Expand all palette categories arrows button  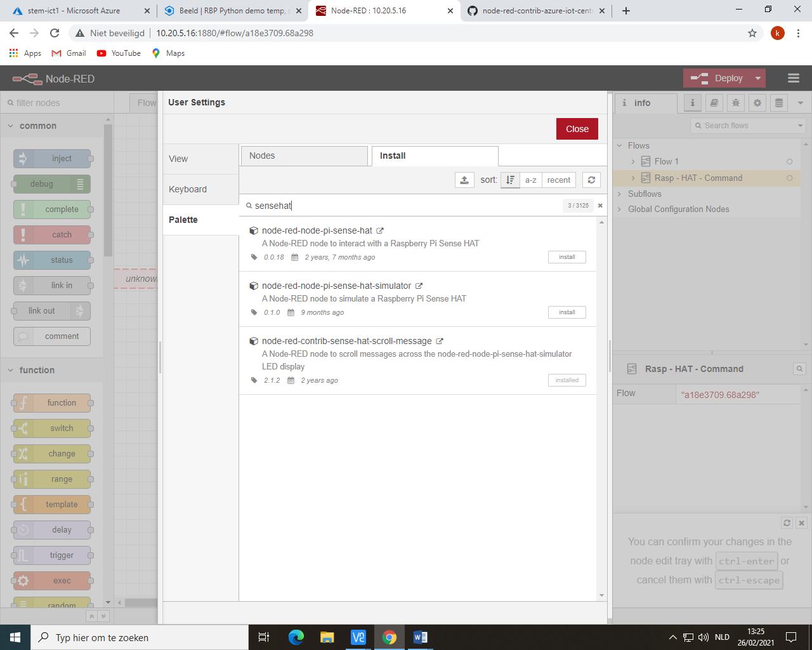point(103,616)
